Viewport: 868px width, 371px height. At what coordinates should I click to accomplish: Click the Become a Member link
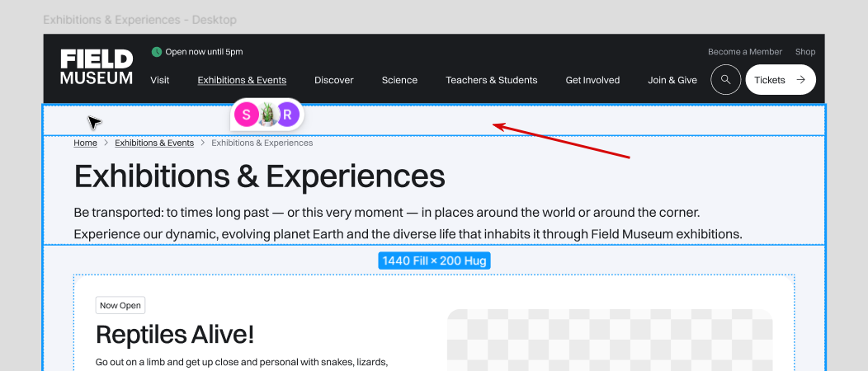pos(745,52)
